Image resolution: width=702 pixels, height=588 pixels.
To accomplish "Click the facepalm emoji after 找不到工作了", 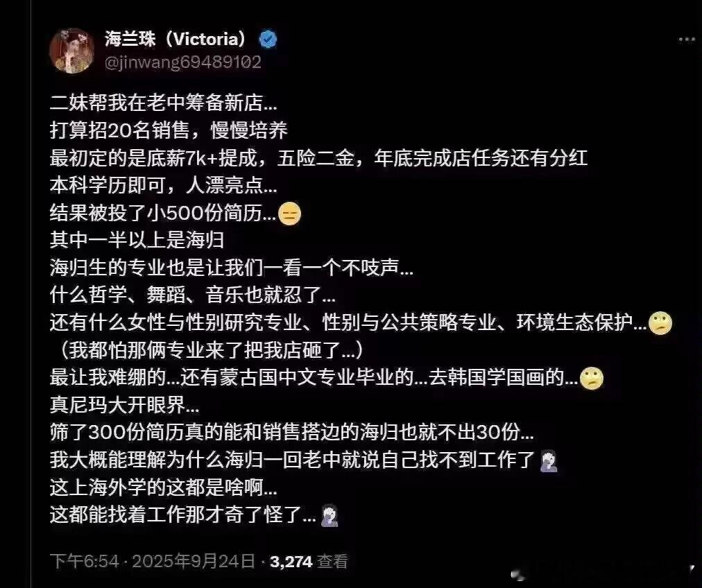I will click(x=549, y=461).
